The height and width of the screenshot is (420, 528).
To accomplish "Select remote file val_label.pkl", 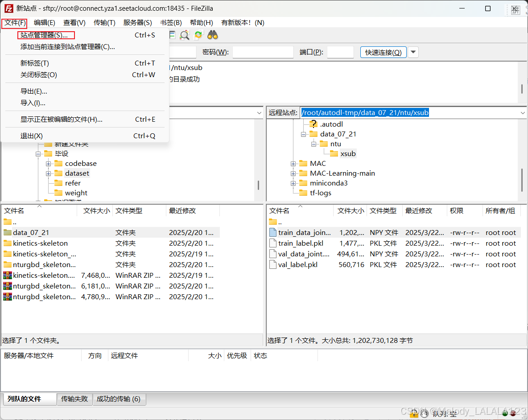I will (x=394, y=265).
